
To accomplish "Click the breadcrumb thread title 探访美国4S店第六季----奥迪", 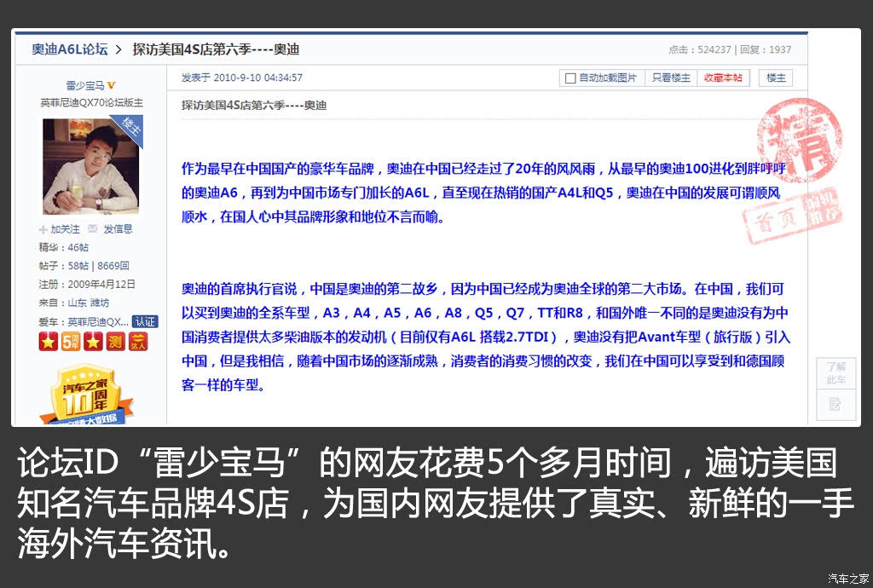I will click(x=216, y=49).
